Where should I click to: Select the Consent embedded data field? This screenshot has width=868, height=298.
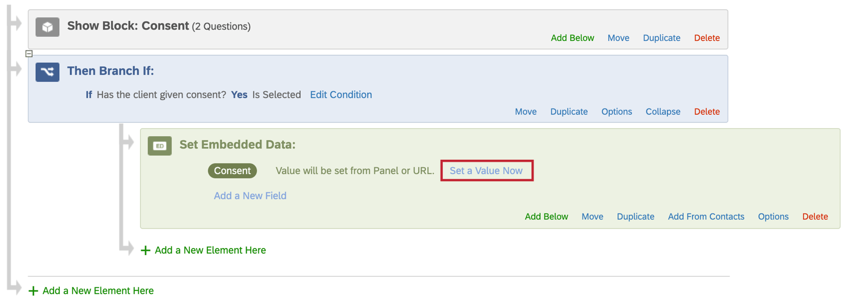232,171
